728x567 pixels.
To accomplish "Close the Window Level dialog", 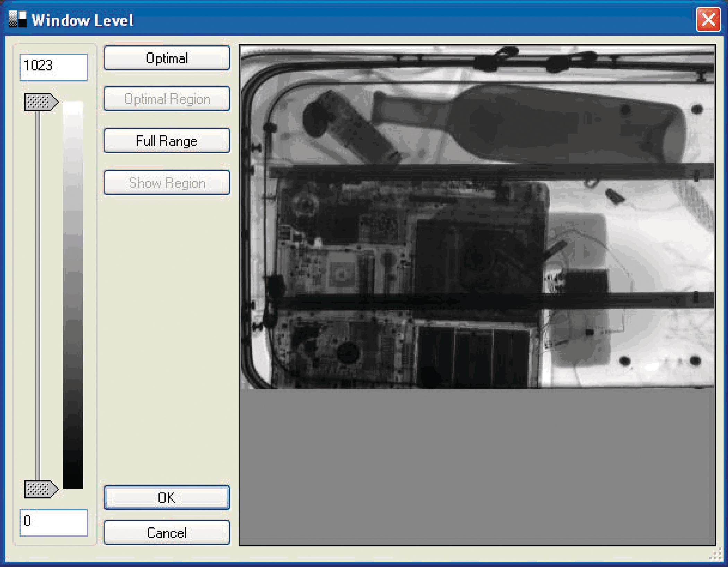I will pyautogui.click(x=708, y=19).
